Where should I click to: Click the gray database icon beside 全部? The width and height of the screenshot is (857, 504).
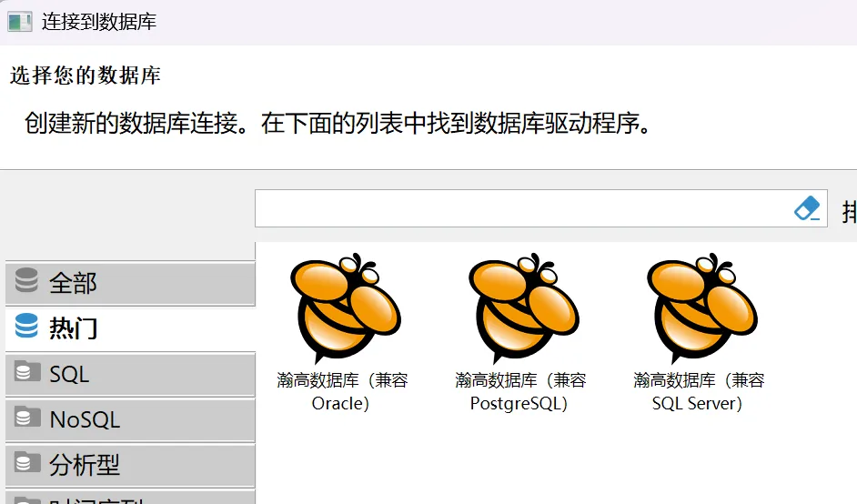27,282
